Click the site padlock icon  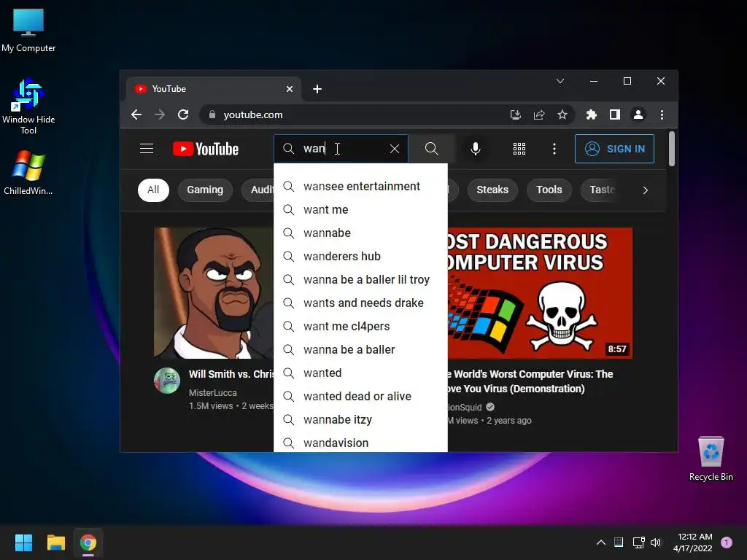pos(212,114)
